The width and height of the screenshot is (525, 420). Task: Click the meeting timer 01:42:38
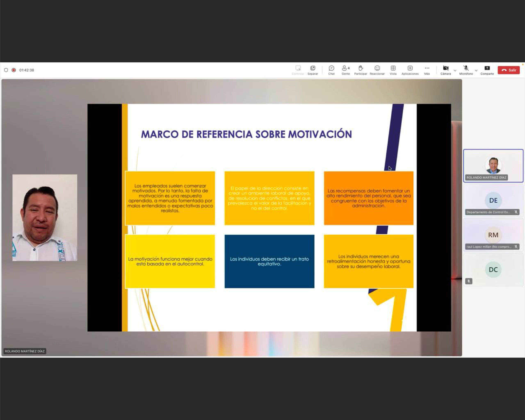point(26,70)
